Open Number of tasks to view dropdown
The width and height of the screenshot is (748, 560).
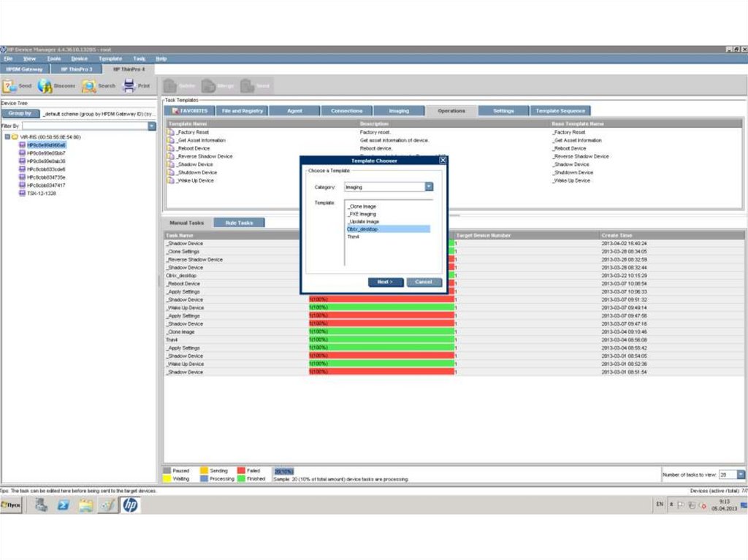coord(741,475)
